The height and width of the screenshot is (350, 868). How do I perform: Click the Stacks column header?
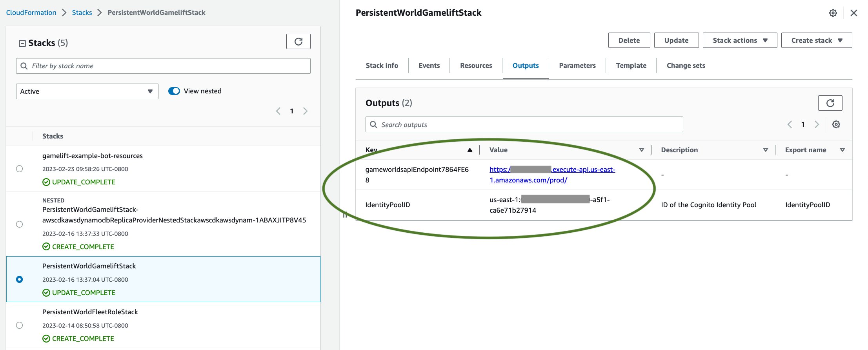point(53,136)
